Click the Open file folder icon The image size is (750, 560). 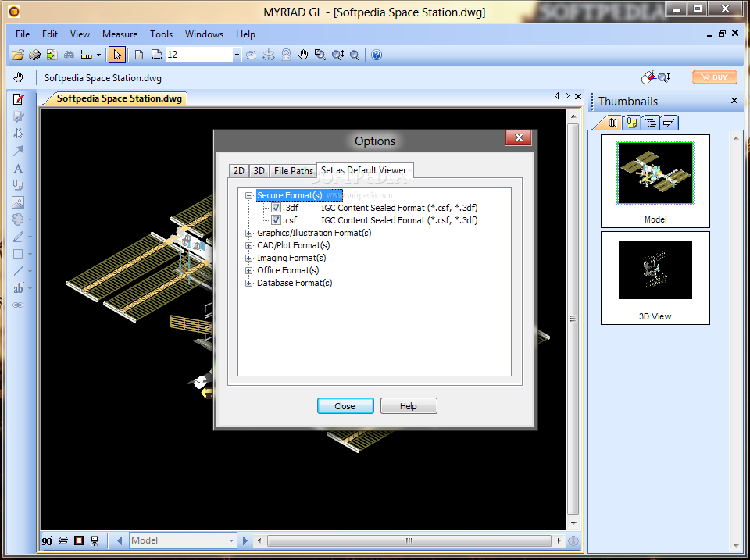point(18,55)
